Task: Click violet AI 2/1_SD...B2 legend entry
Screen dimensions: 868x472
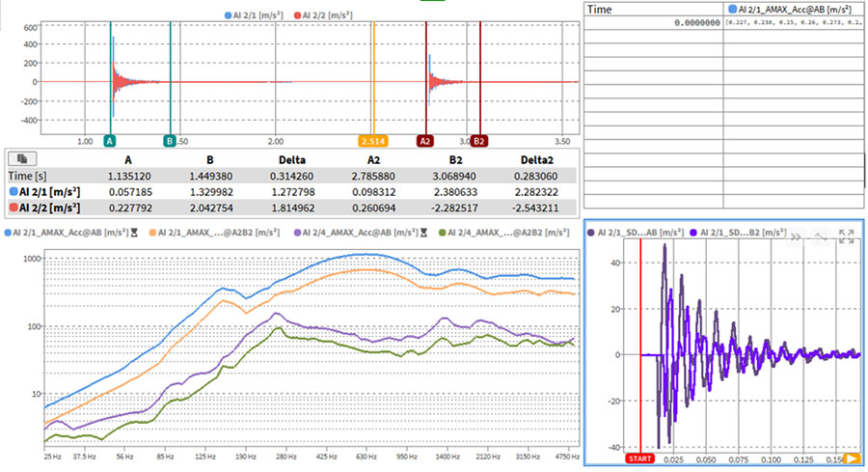Action: pos(739,233)
